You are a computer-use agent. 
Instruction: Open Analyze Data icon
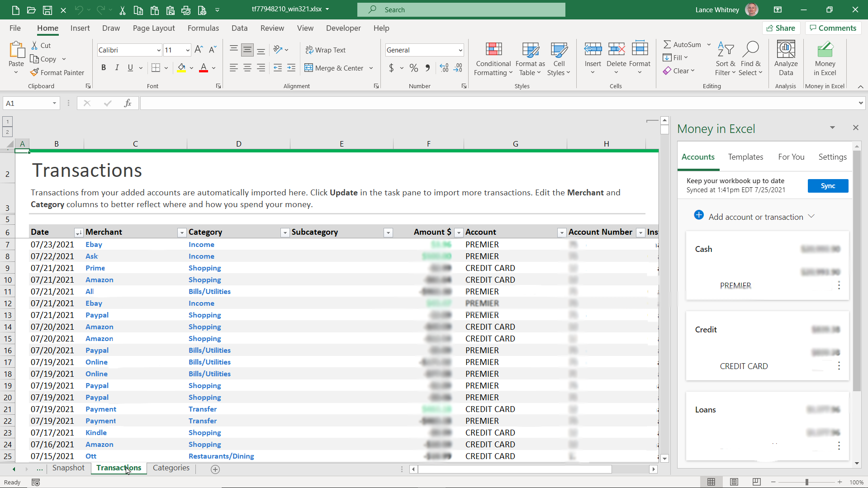click(786, 49)
